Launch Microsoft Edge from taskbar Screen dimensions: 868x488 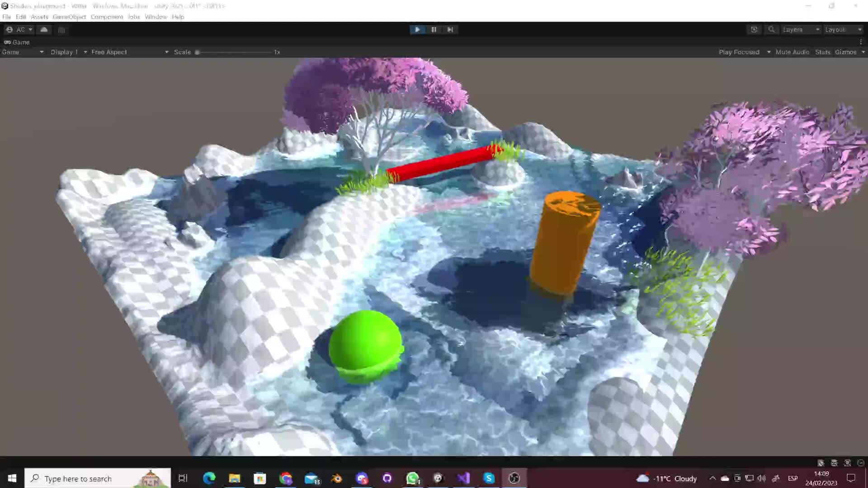tap(209, 478)
